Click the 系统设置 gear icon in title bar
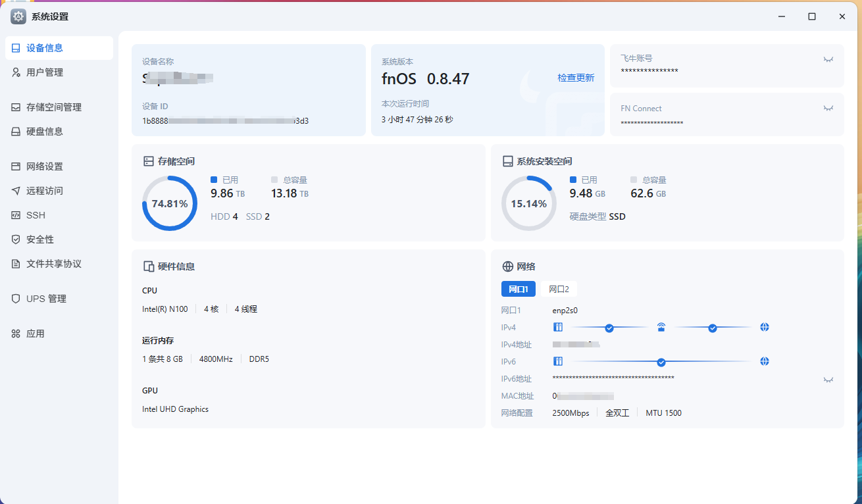 [18, 16]
